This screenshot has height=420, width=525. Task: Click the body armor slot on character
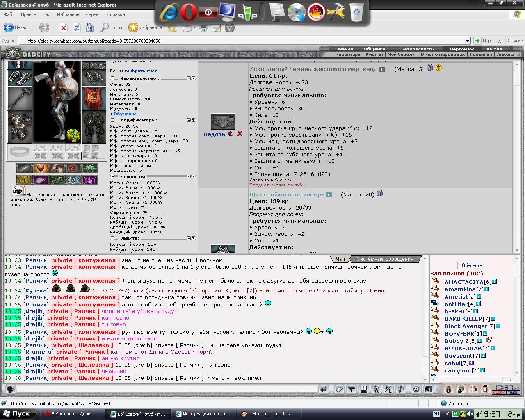tap(19, 128)
